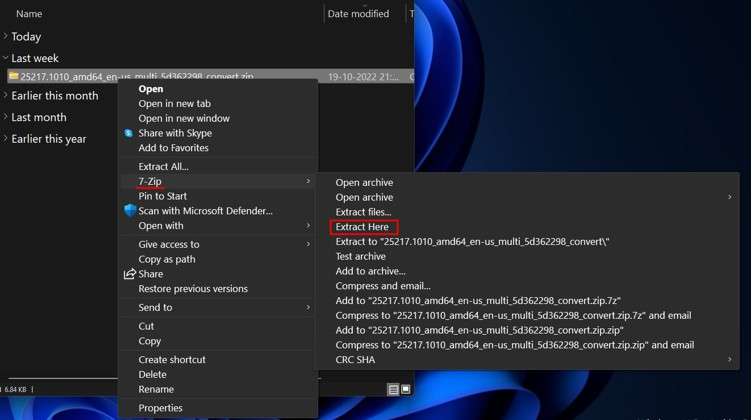
Task: Open Properties from the context menu
Action: (x=160, y=408)
